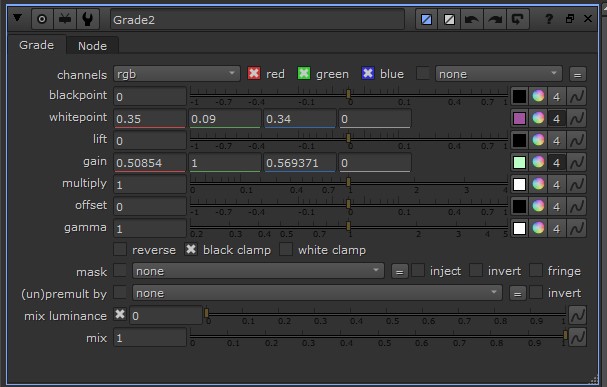Screen dimensions: 607x387
Task: Enable the extra channel checkbox beside none
Action: (423, 73)
